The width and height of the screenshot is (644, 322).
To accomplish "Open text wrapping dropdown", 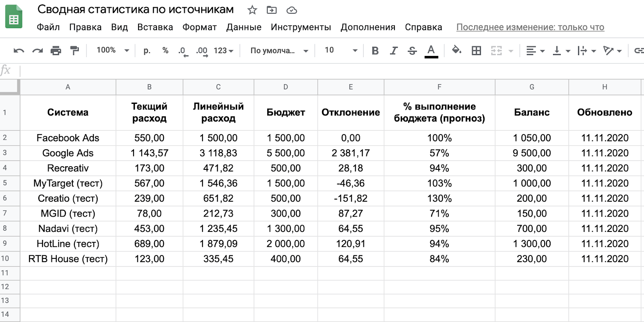I will 586,51.
